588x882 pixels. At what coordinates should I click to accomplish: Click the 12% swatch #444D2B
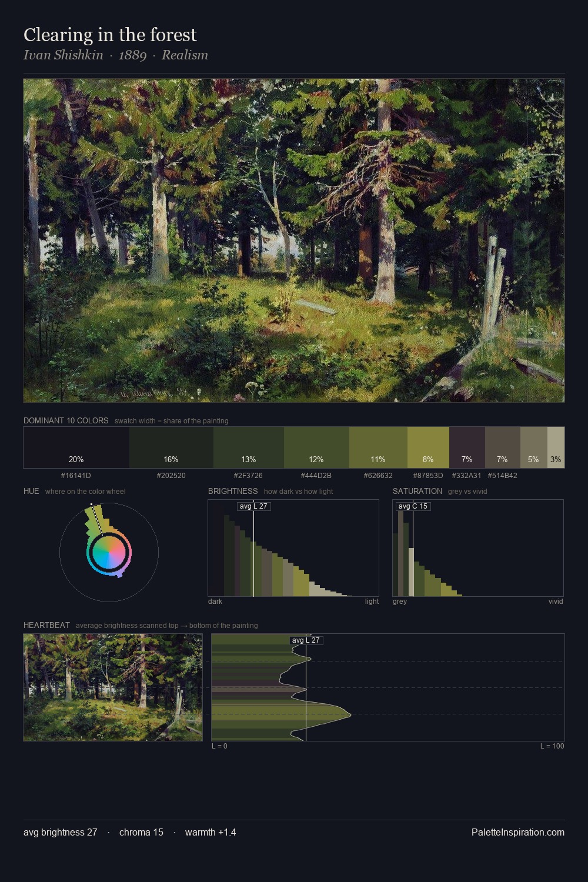tap(316, 447)
